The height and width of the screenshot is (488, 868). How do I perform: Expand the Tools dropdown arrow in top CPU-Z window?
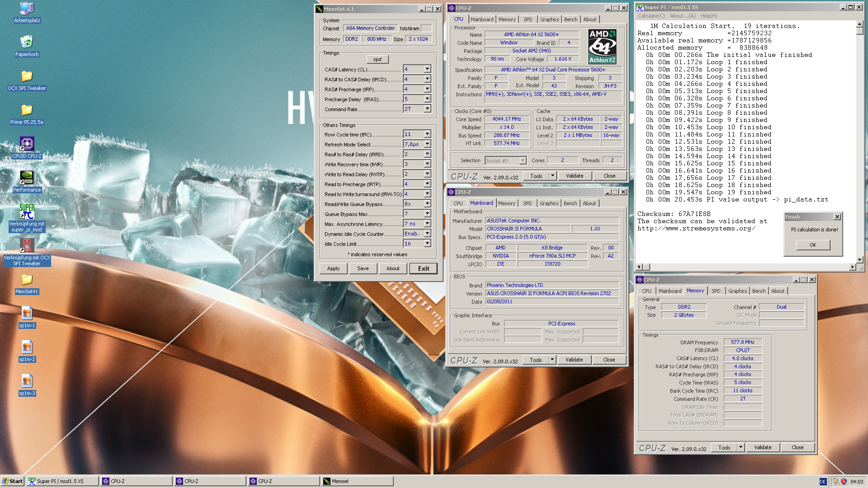point(552,176)
